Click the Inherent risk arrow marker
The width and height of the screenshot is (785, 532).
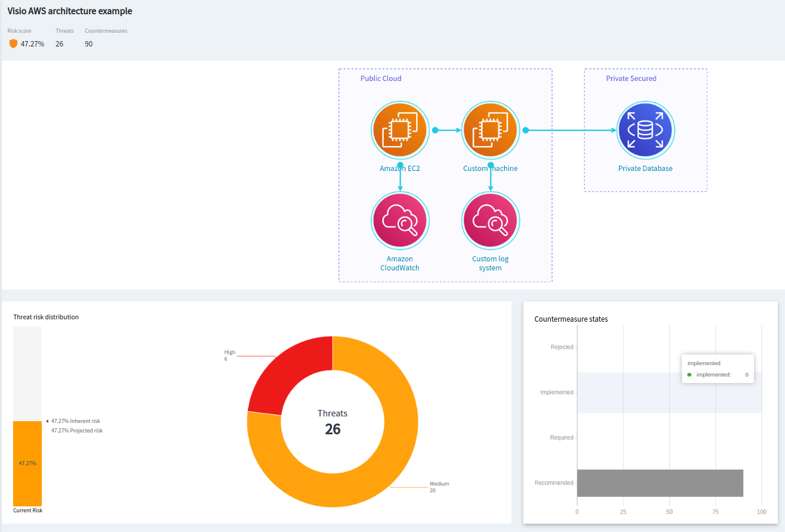[x=47, y=421]
